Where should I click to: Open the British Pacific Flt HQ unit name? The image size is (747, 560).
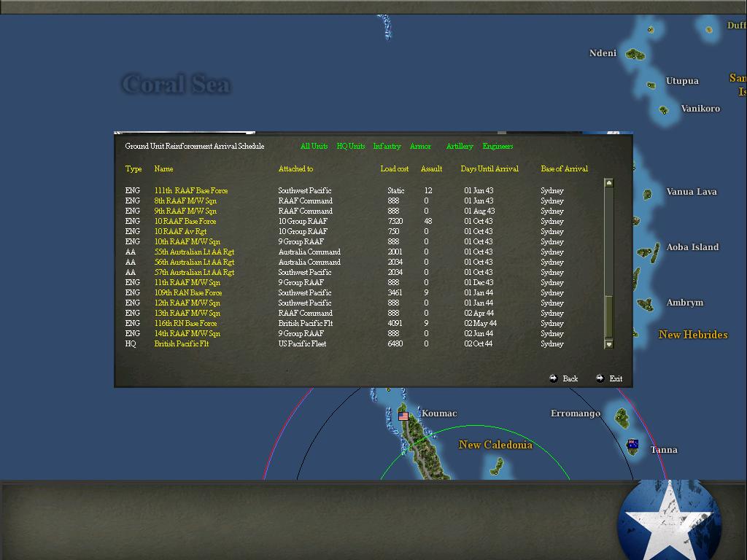coord(182,344)
